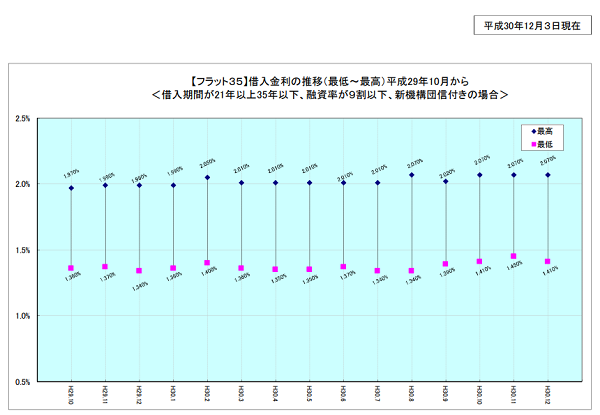Click the 0.5% y-axis label
Screen dimensions: 600x415
(23, 382)
